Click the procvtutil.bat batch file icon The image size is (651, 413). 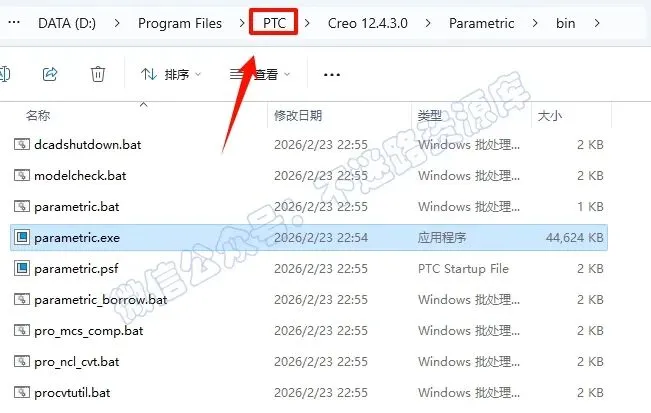point(22,392)
